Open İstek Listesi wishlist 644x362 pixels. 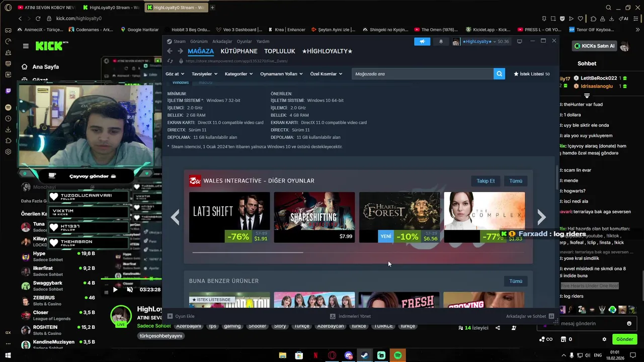click(531, 74)
